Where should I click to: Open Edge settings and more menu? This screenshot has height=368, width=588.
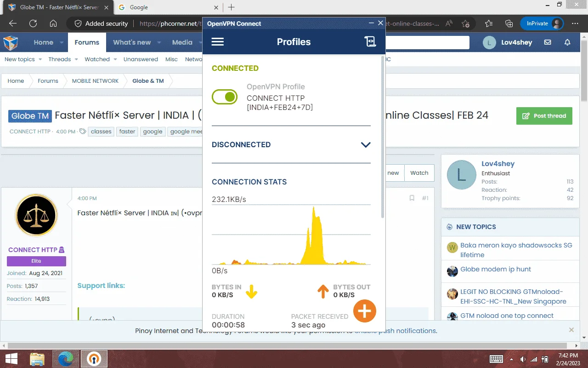(575, 23)
